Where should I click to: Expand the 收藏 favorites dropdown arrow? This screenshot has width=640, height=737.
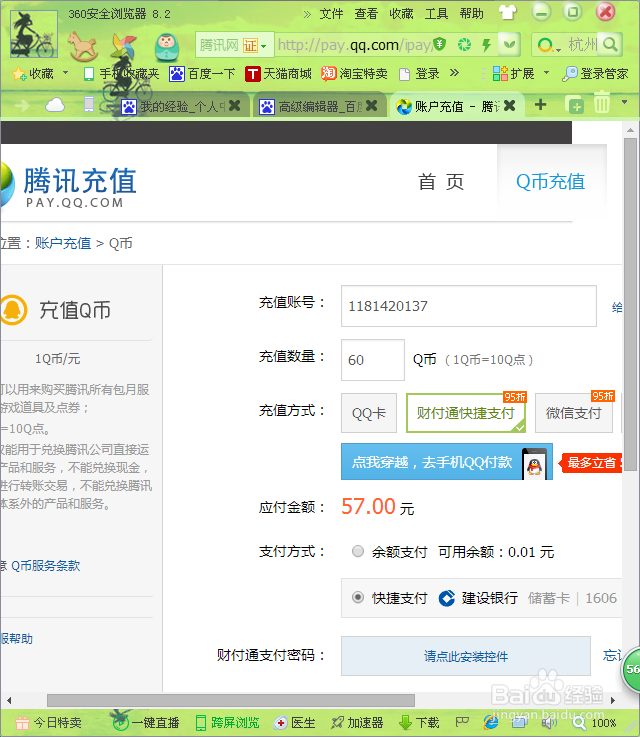65,73
